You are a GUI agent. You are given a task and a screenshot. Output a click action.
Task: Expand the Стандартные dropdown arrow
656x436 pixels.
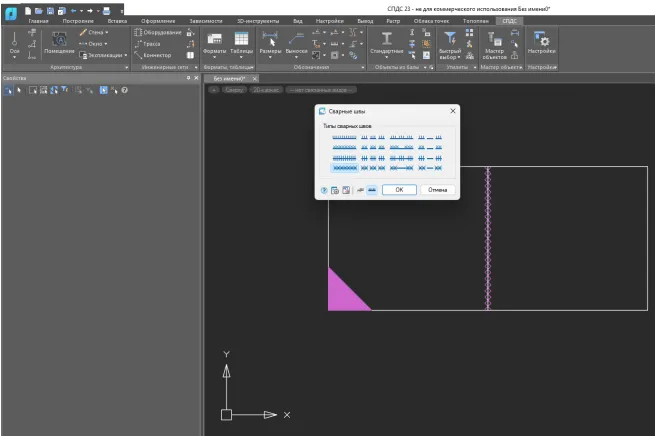(x=387, y=57)
